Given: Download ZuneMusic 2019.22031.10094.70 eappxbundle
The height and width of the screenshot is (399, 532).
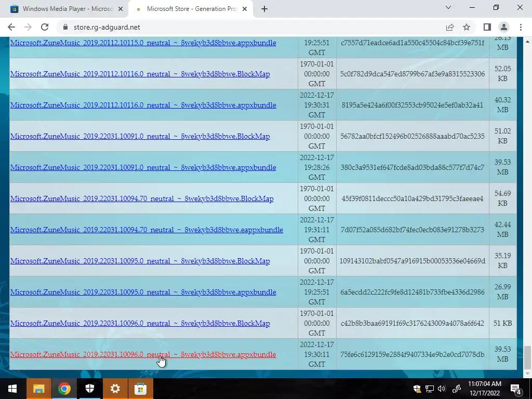Looking at the screenshot, I should click(147, 230).
